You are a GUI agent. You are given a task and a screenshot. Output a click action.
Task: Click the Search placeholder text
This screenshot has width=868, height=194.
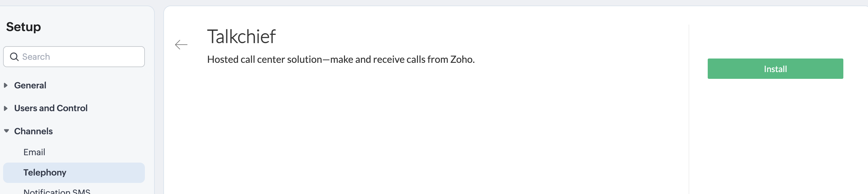coord(36,57)
